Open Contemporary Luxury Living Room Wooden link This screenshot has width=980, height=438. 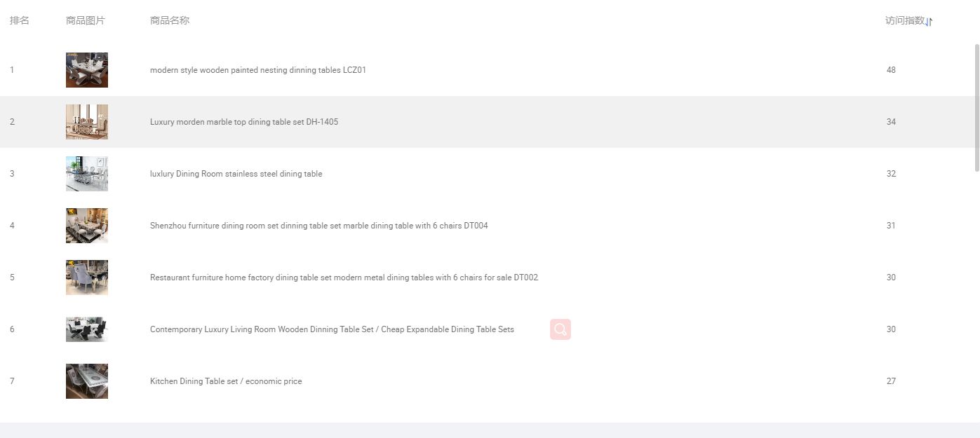(x=332, y=329)
